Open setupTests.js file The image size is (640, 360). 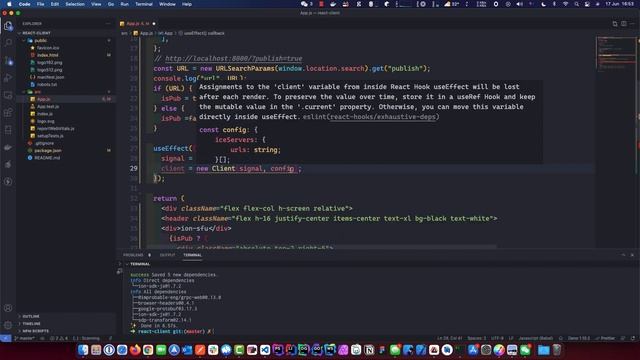click(x=50, y=136)
